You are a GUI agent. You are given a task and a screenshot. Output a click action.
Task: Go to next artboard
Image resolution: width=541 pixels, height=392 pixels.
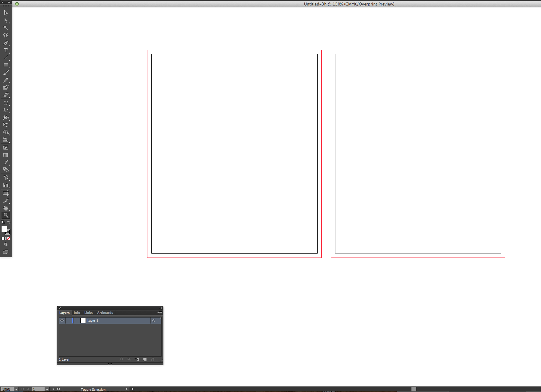click(x=53, y=389)
